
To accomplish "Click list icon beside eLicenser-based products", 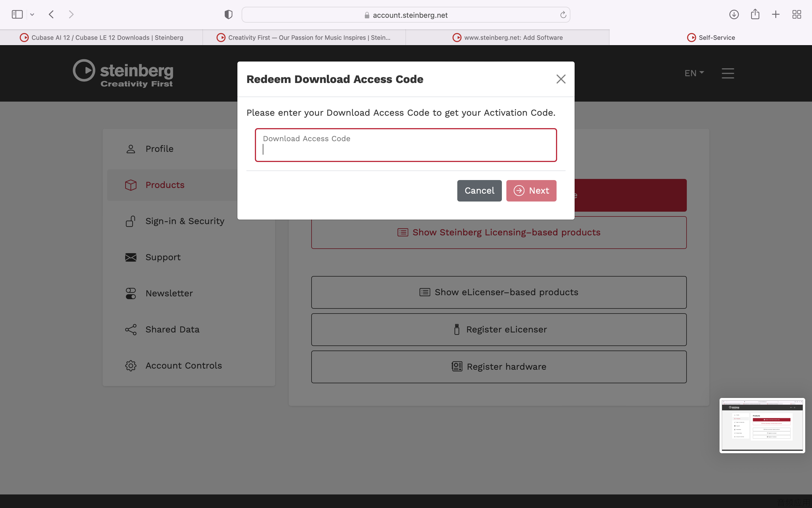I will (x=424, y=292).
